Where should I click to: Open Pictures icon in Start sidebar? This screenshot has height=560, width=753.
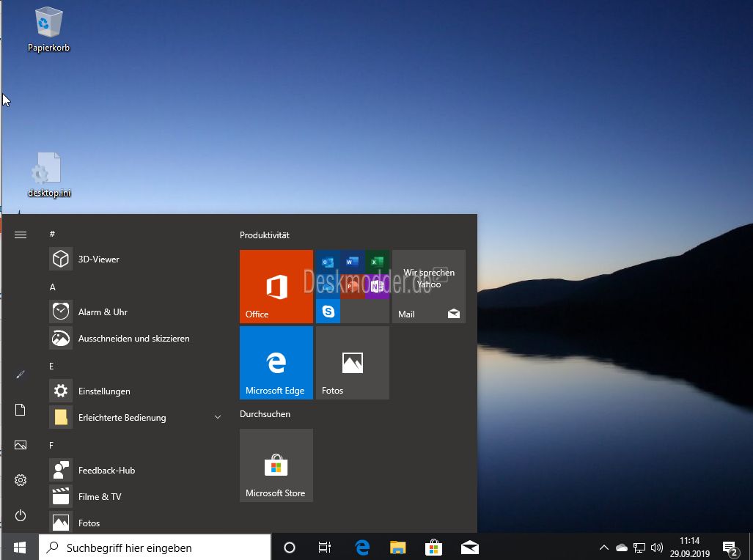[21, 445]
